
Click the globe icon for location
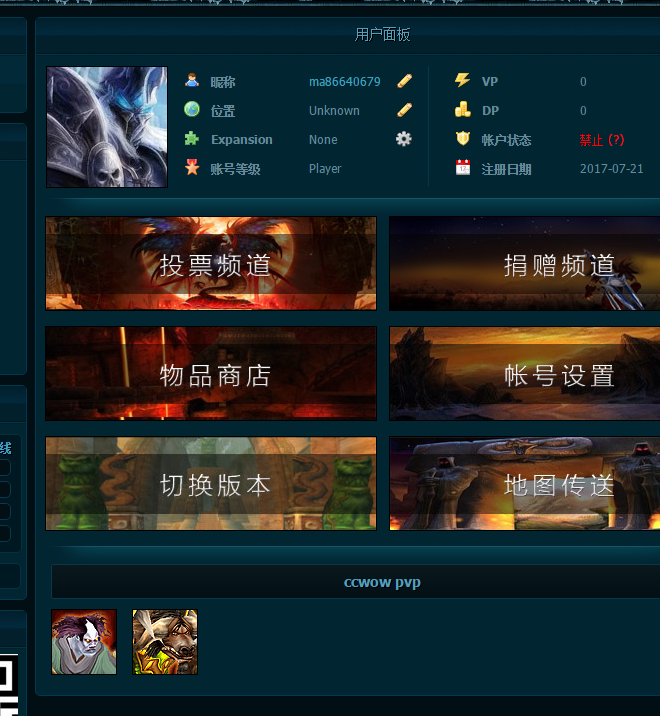coord(192,110)
